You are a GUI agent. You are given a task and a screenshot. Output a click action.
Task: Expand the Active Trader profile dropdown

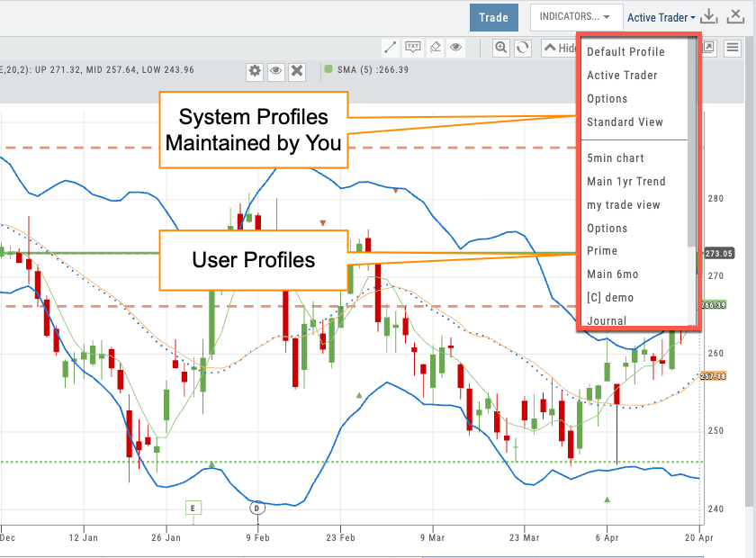[x=661, y=17]
